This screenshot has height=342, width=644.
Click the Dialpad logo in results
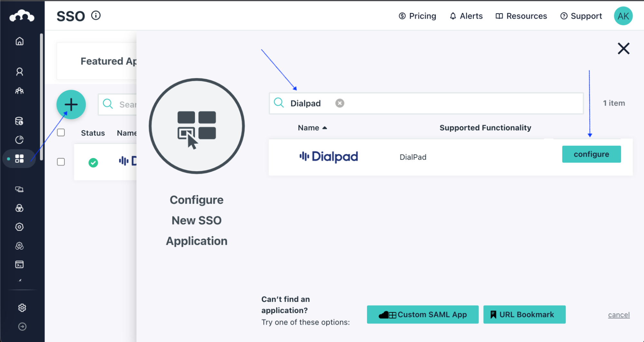[x=329, y=157]
